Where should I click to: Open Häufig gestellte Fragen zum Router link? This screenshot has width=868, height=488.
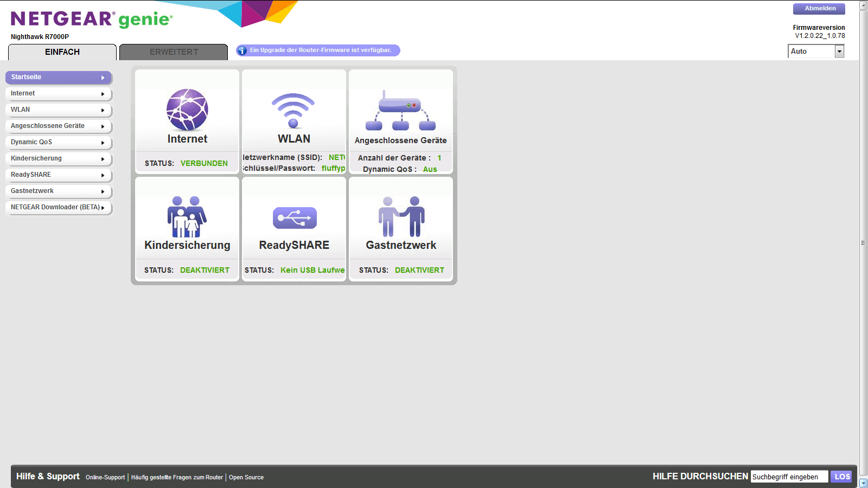coord(177,478)
